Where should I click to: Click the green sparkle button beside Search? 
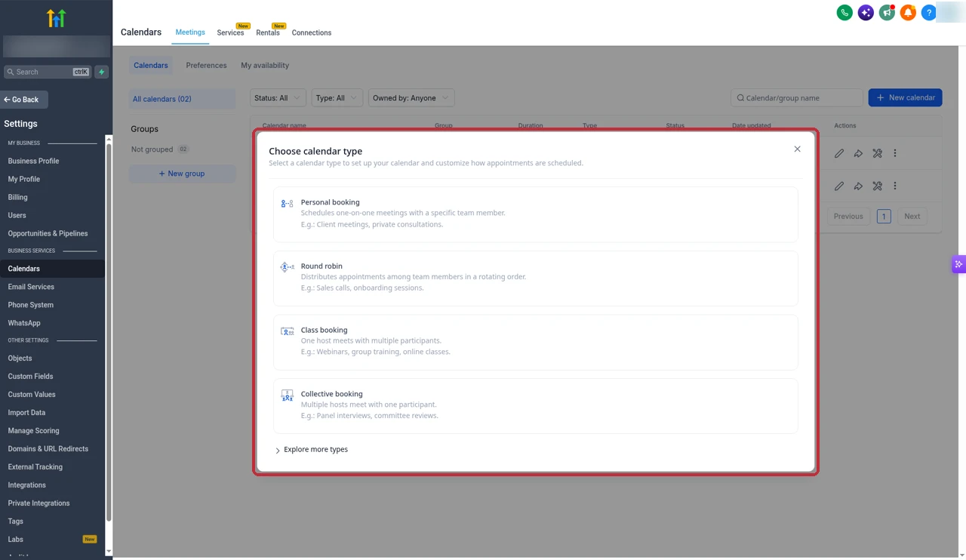pyautogui.click(x=102, y=72)
